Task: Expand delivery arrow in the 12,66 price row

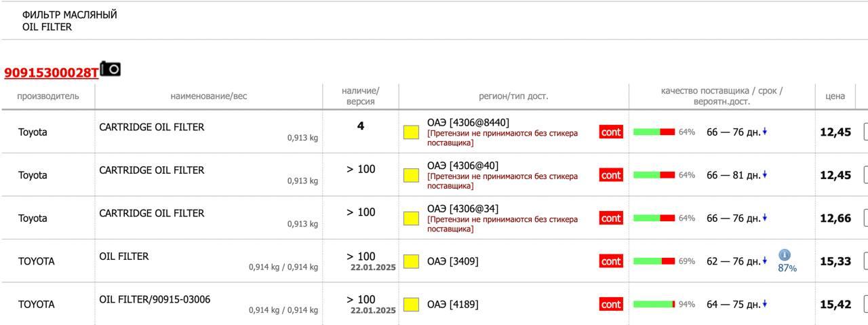Action: [765, 218]
